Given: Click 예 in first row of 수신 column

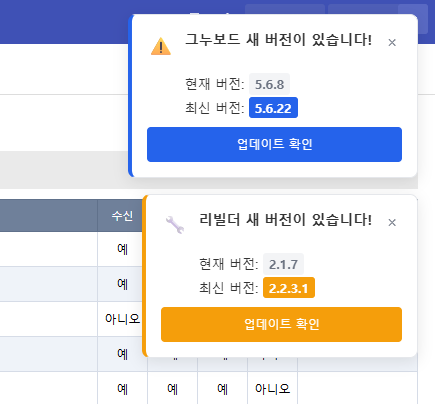Looking at the screenshot, I should point(122,249).
